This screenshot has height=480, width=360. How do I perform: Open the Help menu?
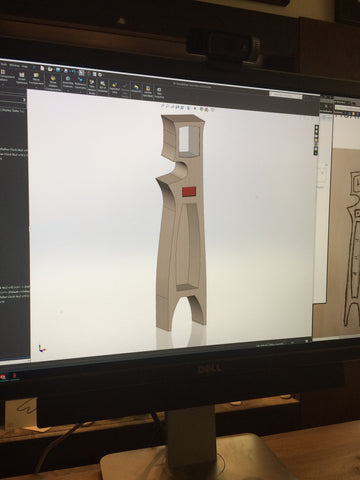pos(25,66)
